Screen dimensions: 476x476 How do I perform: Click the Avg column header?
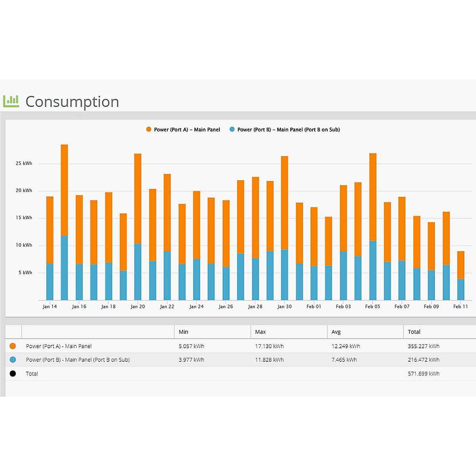point(336,332)
